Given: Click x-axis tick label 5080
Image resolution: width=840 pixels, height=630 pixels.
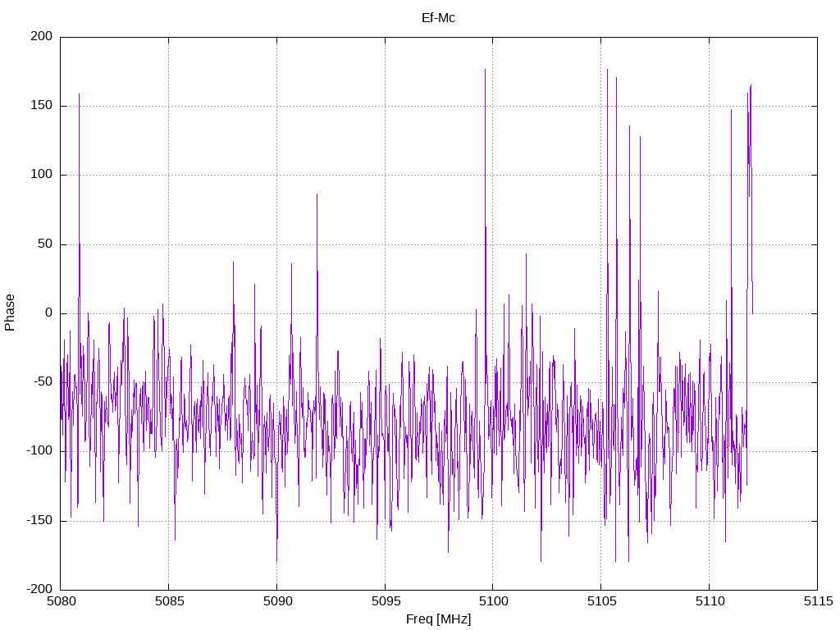Looking at the screenshot, I should coord(61,601).
